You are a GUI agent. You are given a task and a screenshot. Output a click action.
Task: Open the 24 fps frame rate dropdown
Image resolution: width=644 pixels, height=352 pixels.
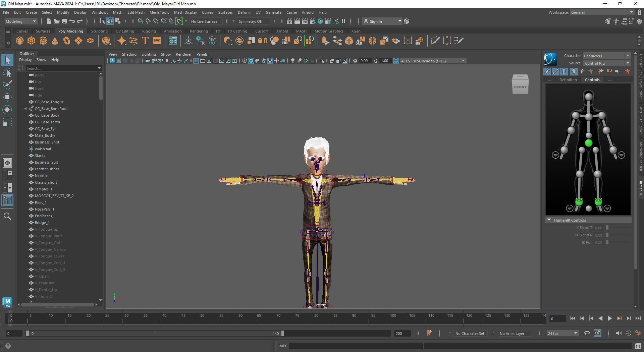point(562,333)
